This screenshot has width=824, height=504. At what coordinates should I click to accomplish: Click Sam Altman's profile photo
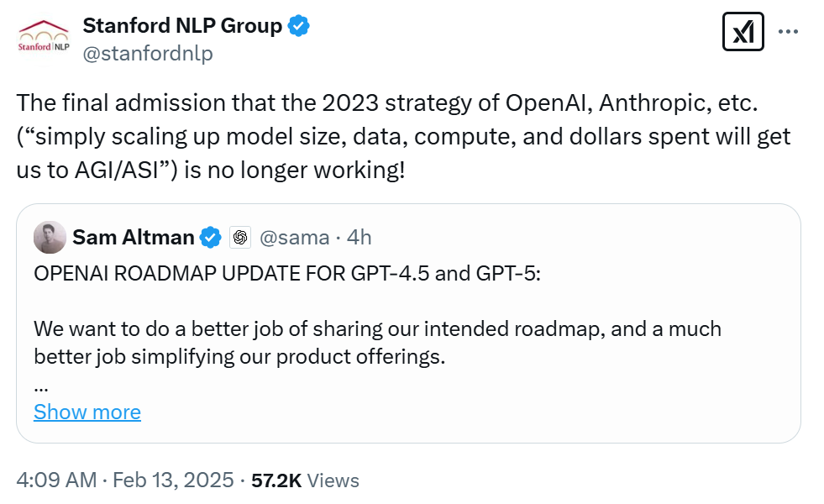50,238
